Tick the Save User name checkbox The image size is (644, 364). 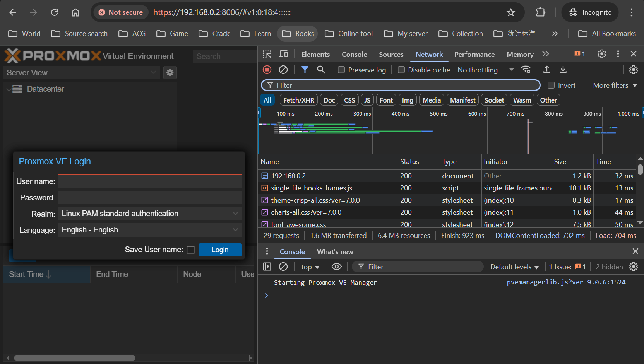pyautogui.click(x=190, y=250)
